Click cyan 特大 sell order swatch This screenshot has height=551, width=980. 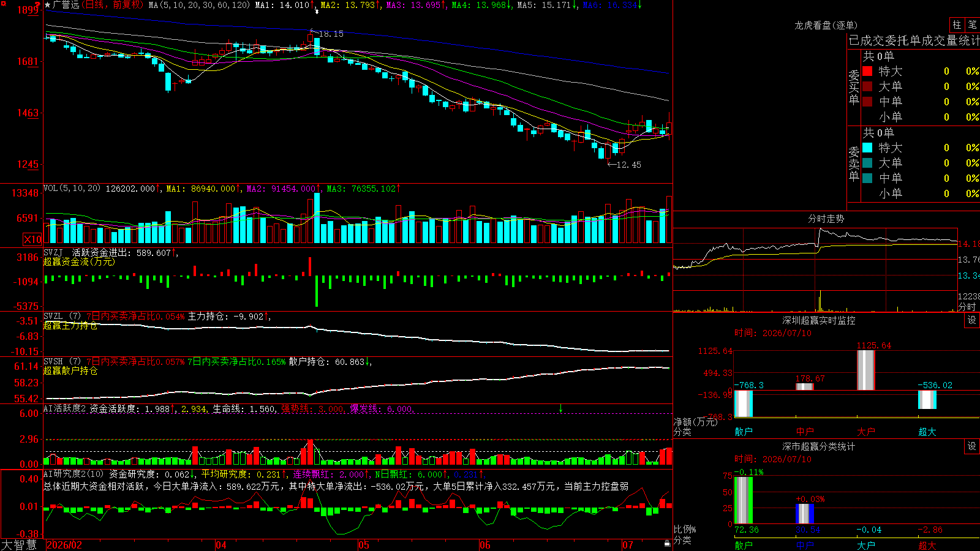pos(867,148)
